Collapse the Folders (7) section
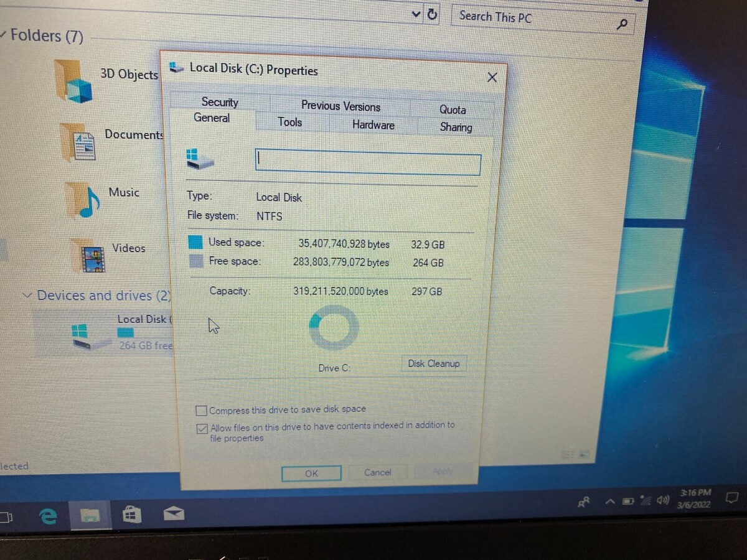747x560 pixels. tap(4, 35)
